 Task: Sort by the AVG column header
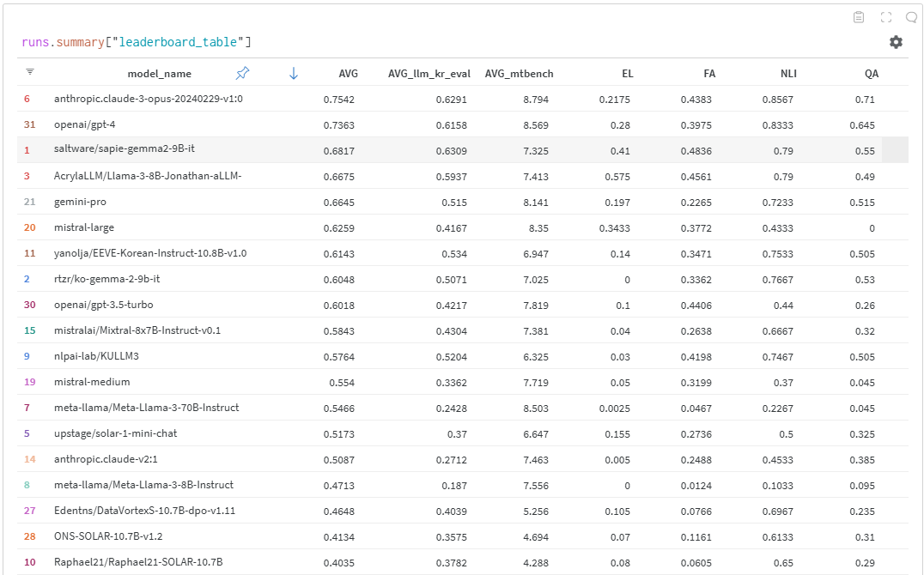tap(349, 73)
